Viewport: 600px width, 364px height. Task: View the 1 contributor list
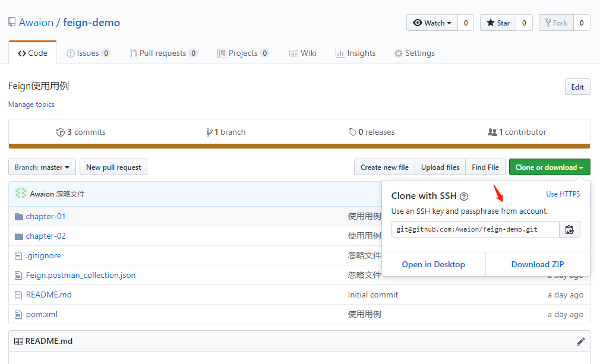click(x=517, y=132)
